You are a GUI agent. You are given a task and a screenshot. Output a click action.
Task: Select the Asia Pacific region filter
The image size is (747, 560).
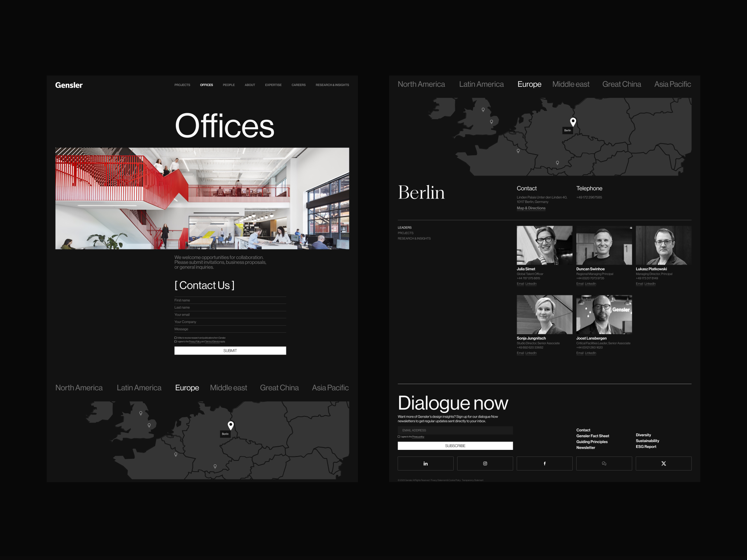[x=672, y=84]
